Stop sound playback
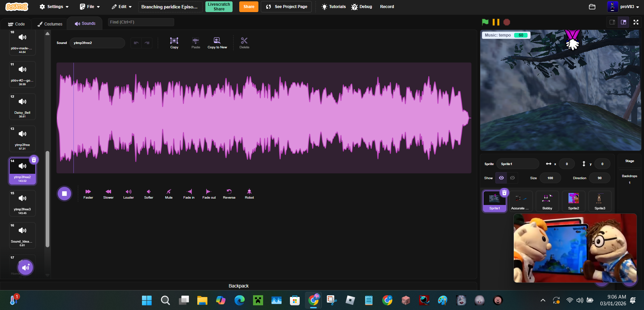Viewport: 644px width, 310px height. pyautogui.click(x=64, y=194)
